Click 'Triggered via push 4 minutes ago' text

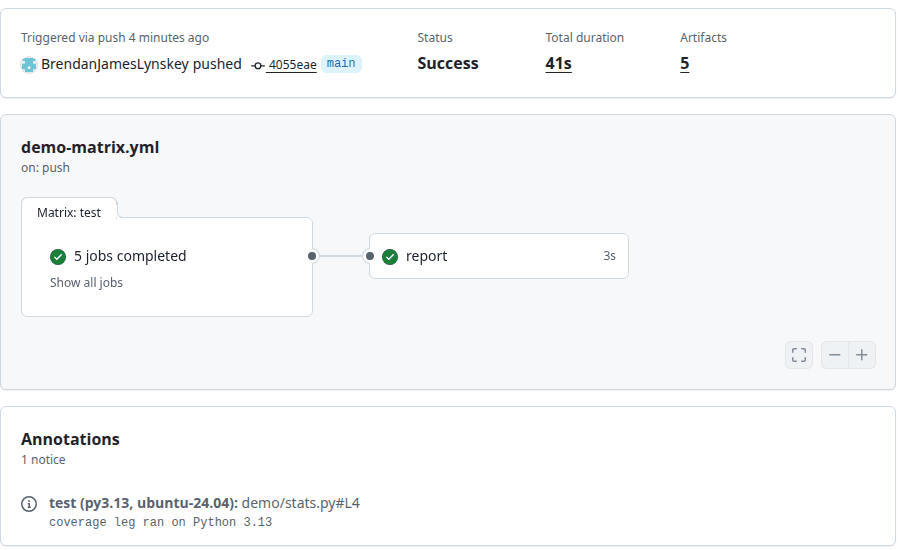coord(115,38)
